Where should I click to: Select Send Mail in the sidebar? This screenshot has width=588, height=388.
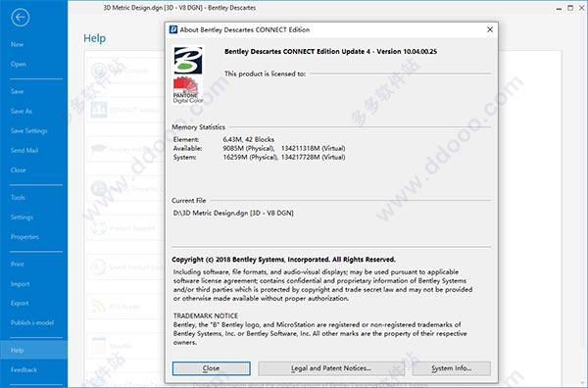pyautogui.click(x=24, y=150)
